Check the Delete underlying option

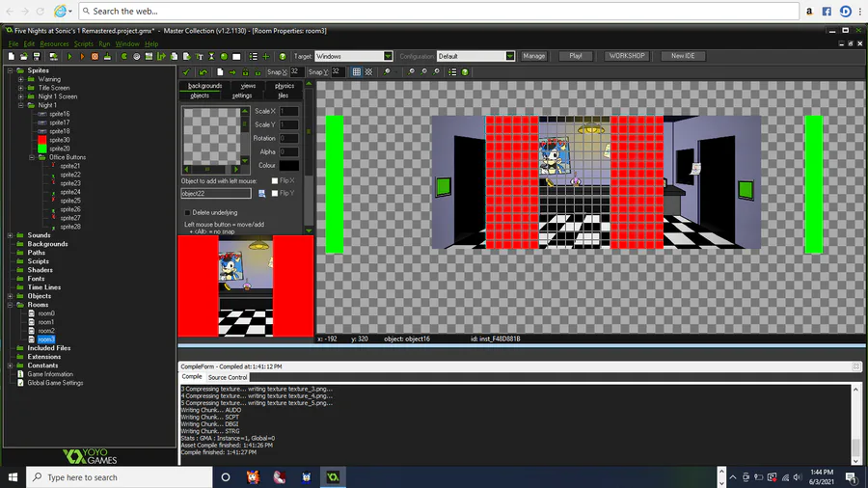click(187, 212)
